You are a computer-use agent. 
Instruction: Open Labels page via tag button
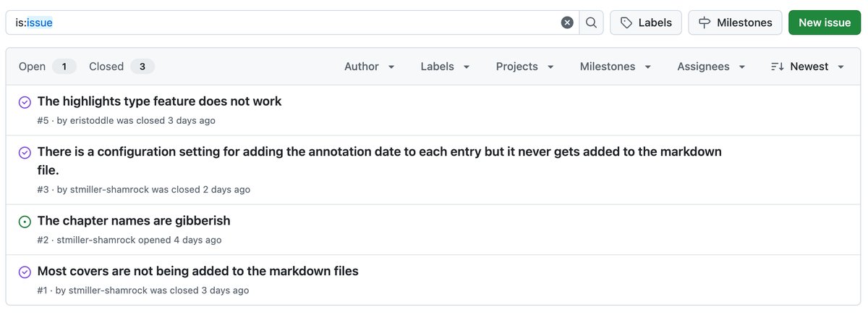pyautogui.click(x=646, y=22)
